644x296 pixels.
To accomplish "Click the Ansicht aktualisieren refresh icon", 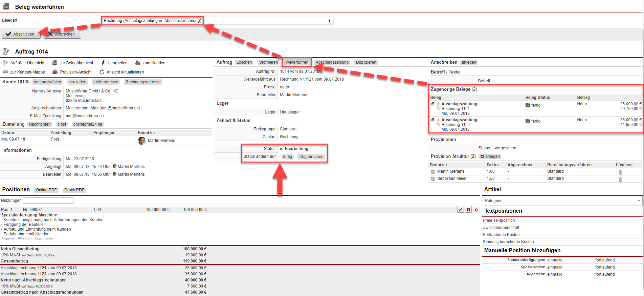I will pos(102,72).
